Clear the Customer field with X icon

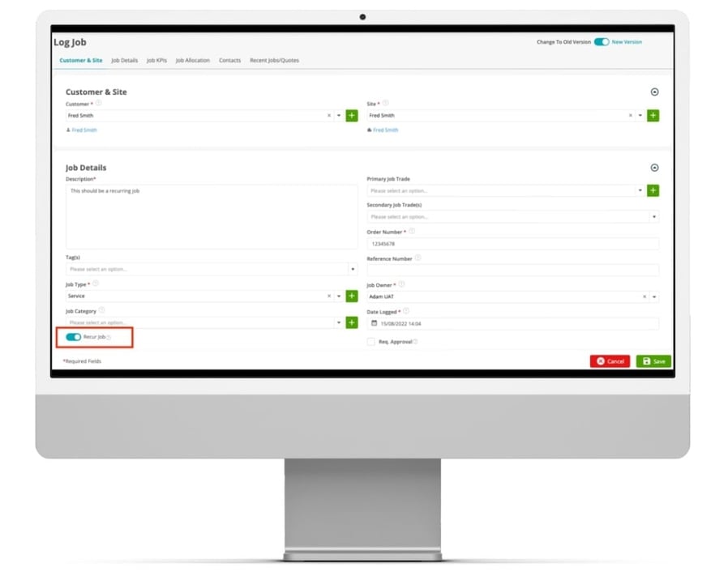coord(329,116)
